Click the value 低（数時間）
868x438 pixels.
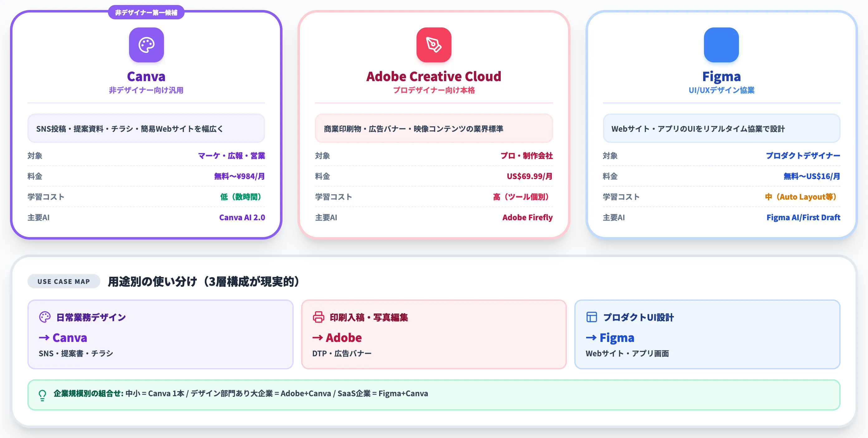tap(241, 197)
